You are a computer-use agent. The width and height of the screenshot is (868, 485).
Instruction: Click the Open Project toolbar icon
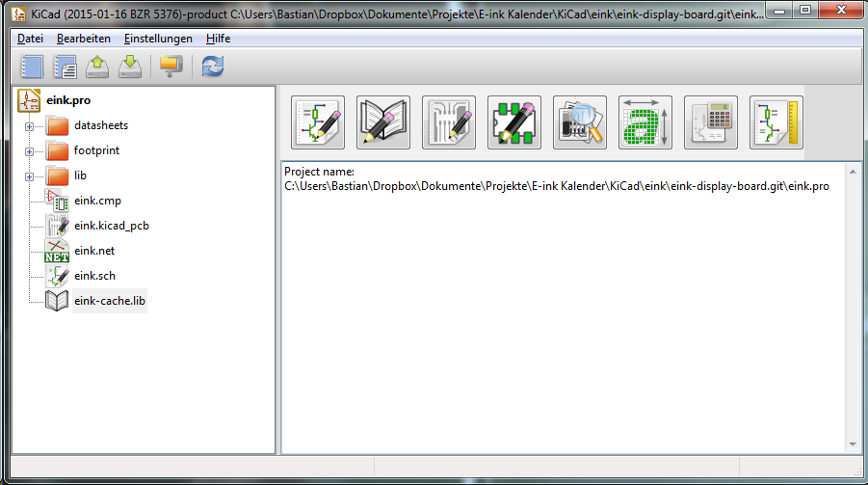point(97,67)
